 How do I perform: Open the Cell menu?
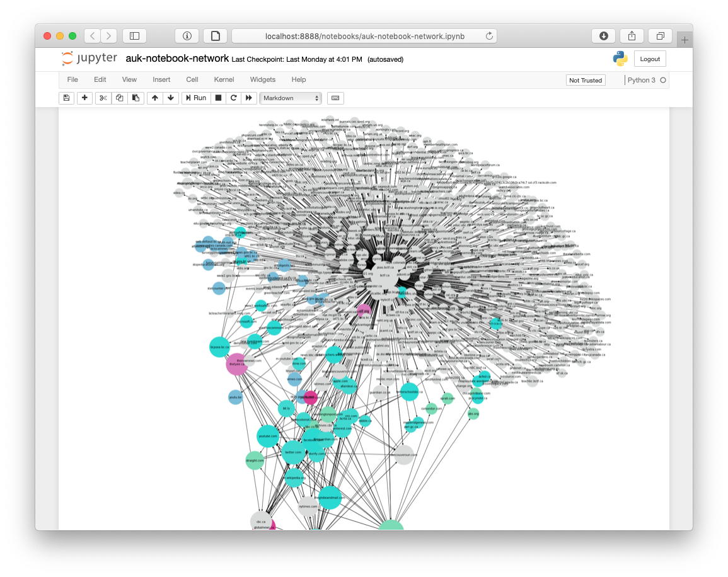[x=192, y=80]
